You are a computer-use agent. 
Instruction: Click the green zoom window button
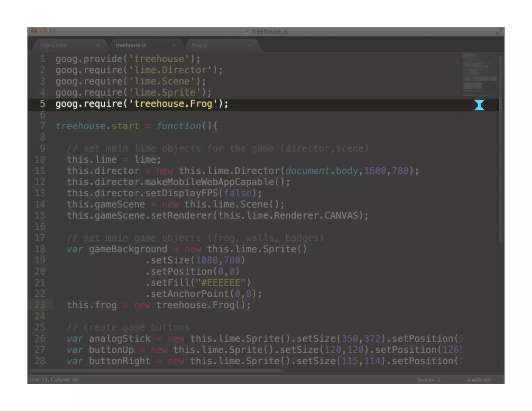(x=53, y=31)
